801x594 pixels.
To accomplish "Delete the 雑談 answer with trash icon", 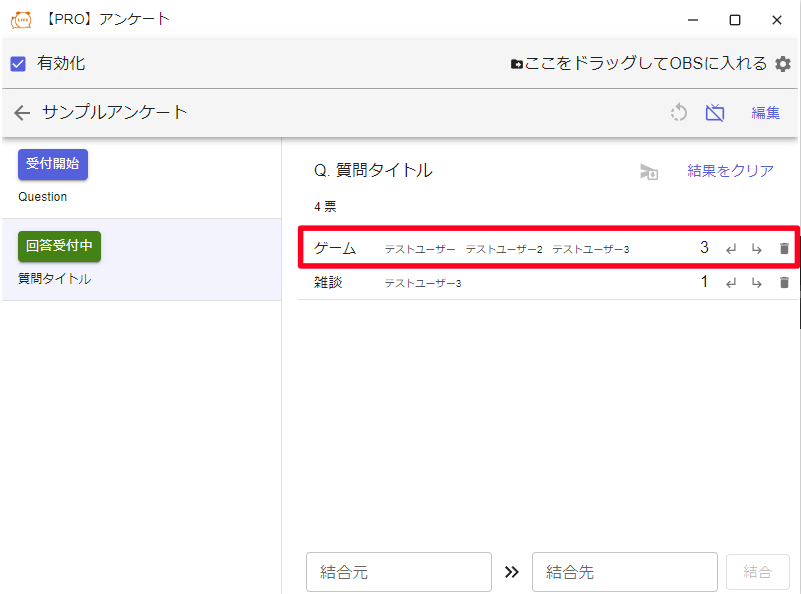I will (x=784, y=283).
